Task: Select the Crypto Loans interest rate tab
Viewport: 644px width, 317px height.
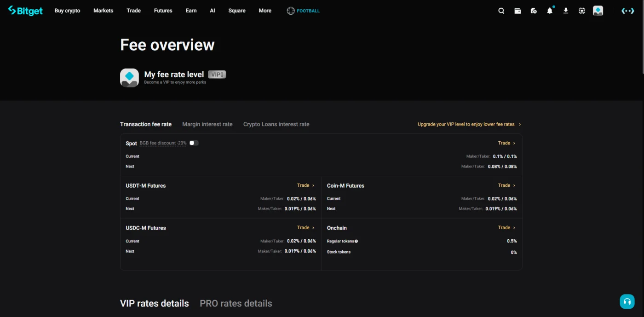Action: pyautogui.click(x=276, y=124)
